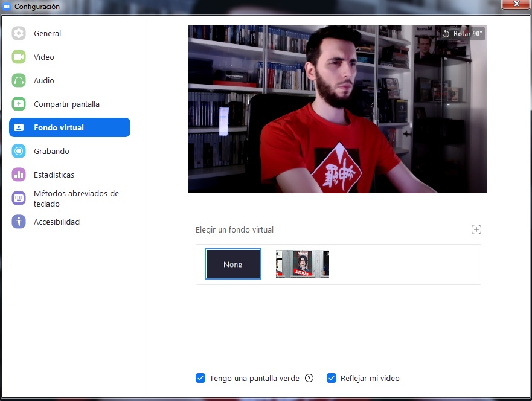Select the None background option
This screenshot has height=401, width=532.
pos(233,265)
